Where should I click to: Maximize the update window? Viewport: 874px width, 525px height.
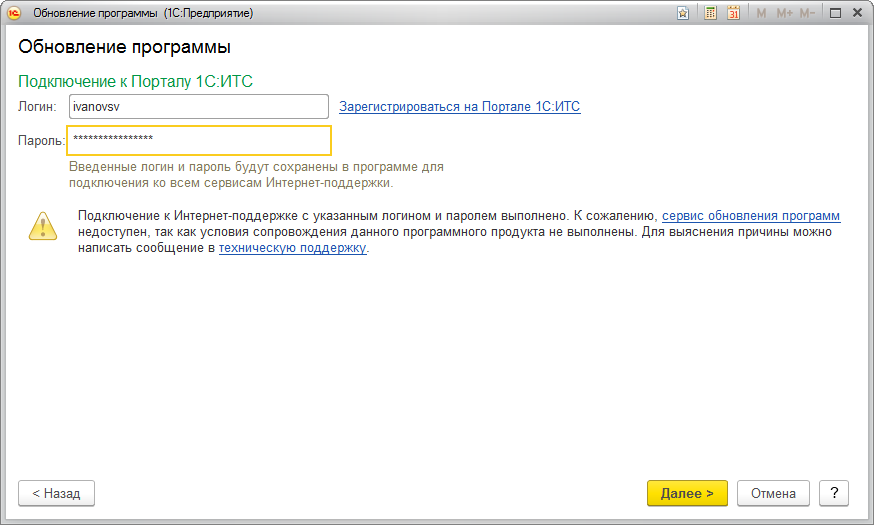tap(835, 13)
